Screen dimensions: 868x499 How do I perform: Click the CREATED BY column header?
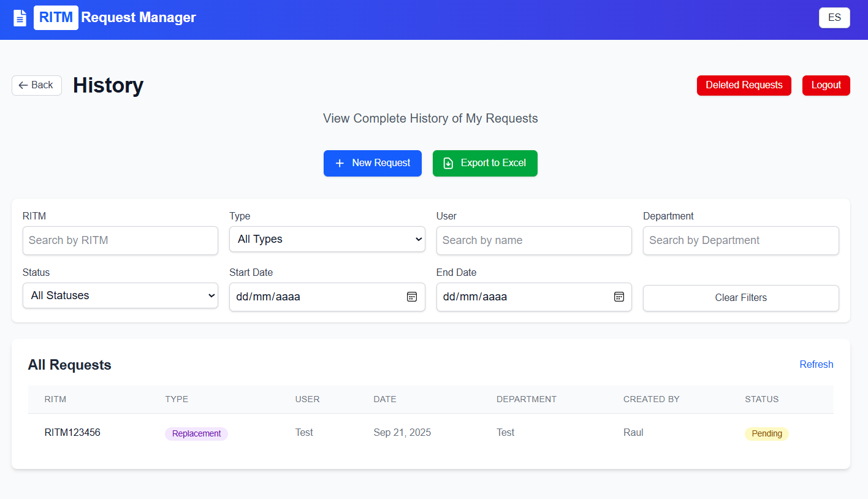[x=652, y=399]
